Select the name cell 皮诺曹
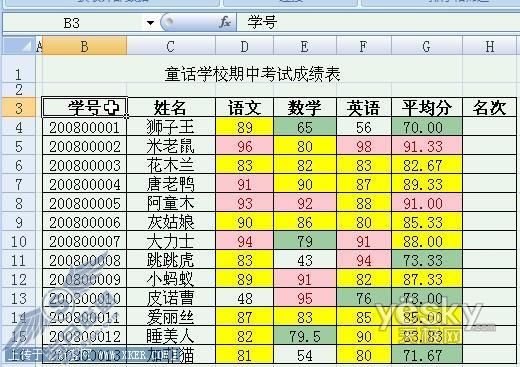Image resolution: width=520 pixels, height=367 pixels. (x=171, y=298)
